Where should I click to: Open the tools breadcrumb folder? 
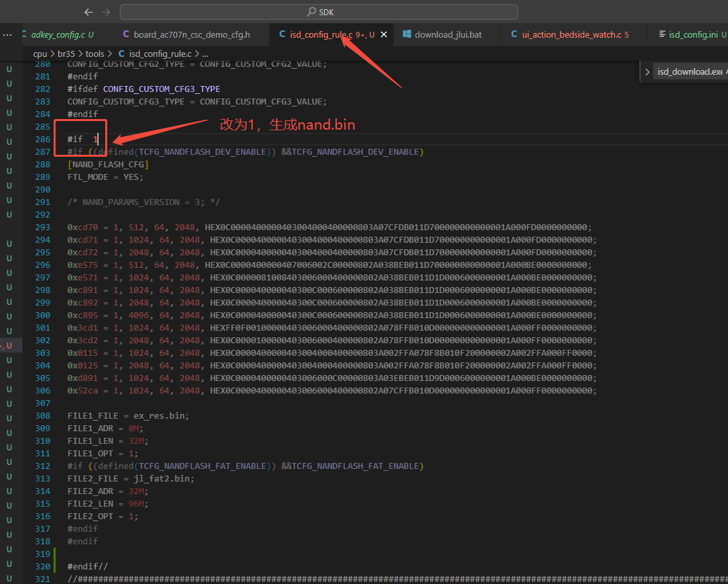95,54
